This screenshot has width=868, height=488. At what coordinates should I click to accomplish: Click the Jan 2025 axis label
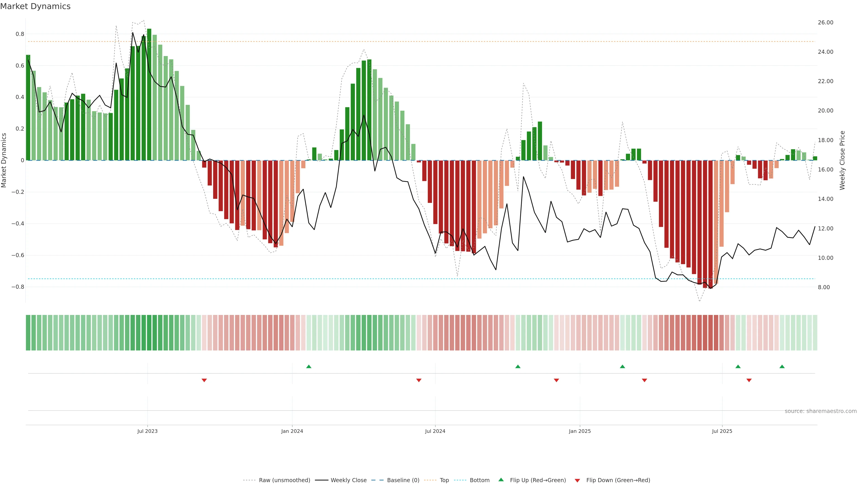coord(580,431)
